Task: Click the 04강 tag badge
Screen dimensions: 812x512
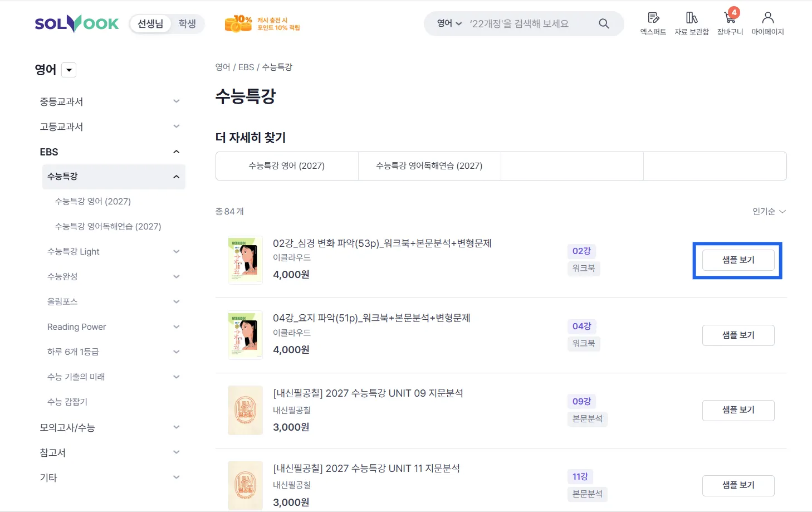Action: [581, 326]
